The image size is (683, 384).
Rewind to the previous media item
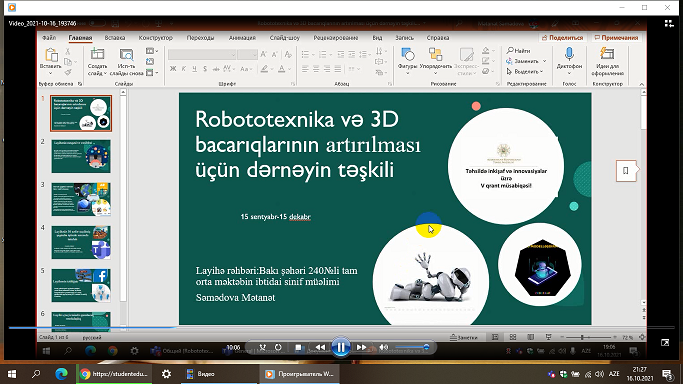pos(320,347)
